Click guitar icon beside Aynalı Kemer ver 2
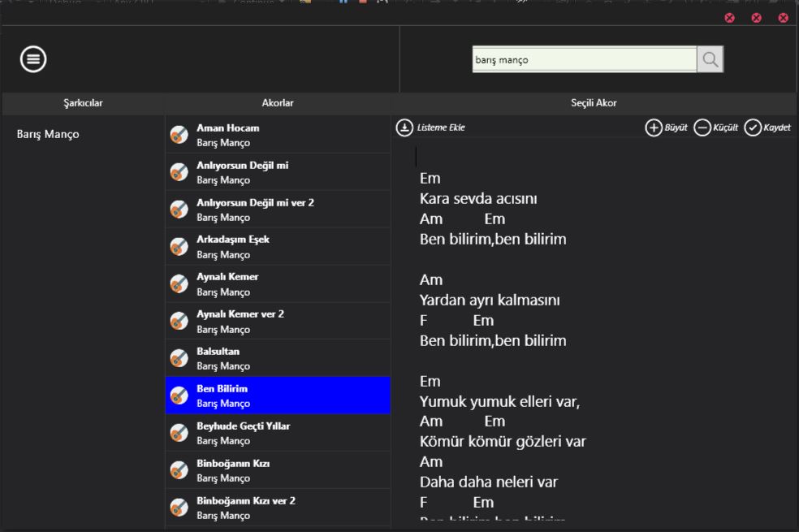Screen dimensions: 799x532 click(x=179, y=321)
